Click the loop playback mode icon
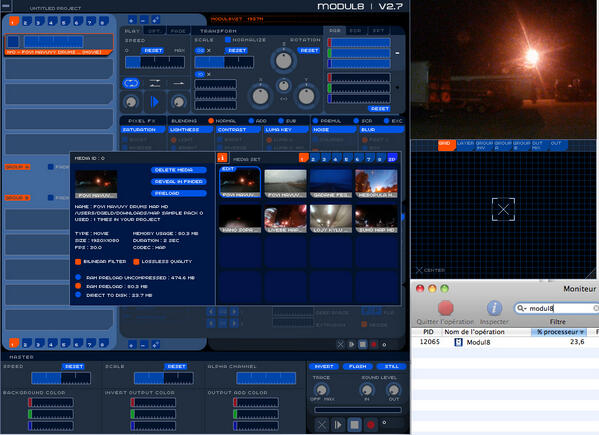The width and height of the screenshot is (599, 435). pyautogui.click(x=131, y=83)
